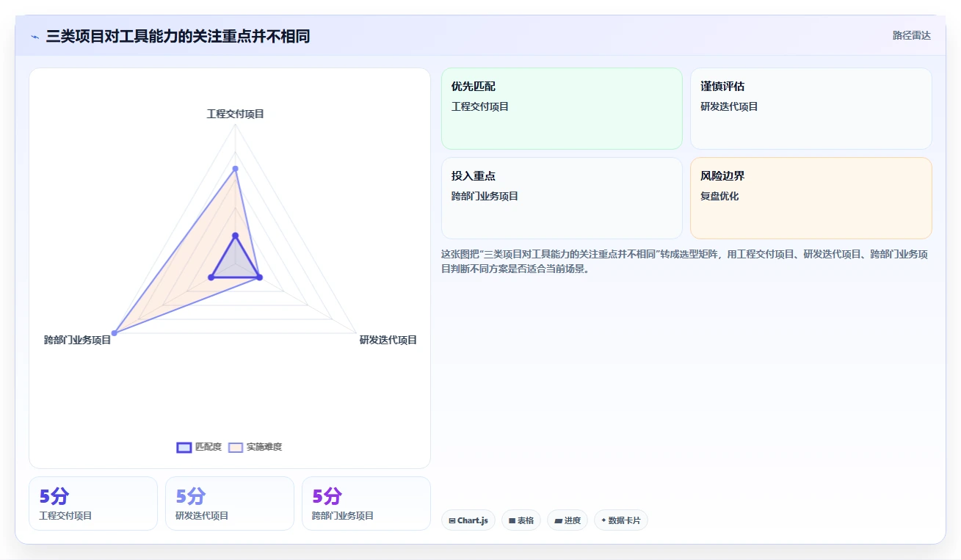Click the 实施难度 point at 跨部门业务项目 corner

click(x=114, y=333)
